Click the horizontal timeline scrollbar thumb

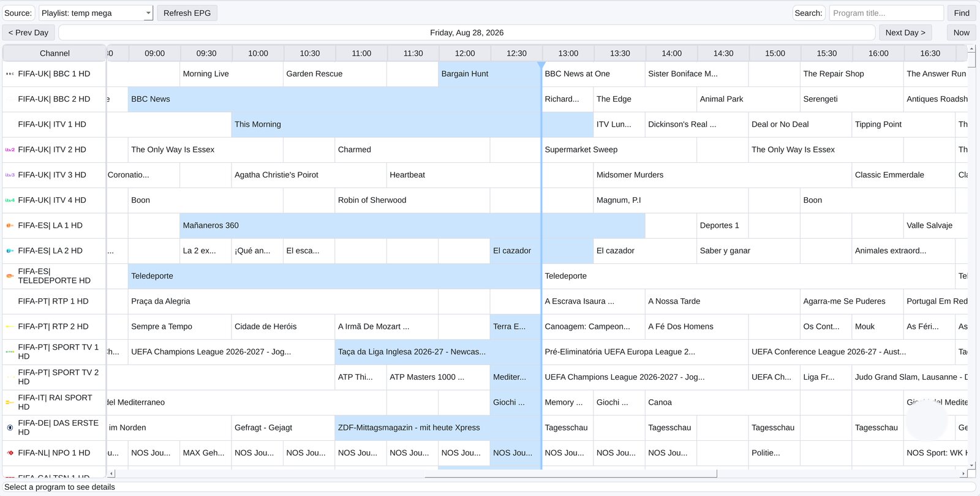coord(571,473)
